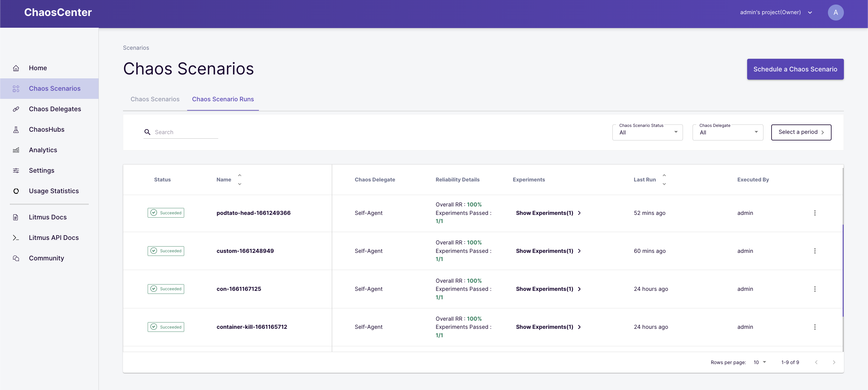
Task: Go to the next table page
Action: pos(834,362)
